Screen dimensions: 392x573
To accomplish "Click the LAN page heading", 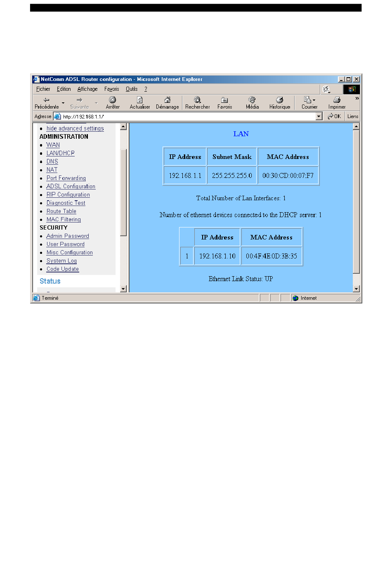I will click(x=241, y=134).
